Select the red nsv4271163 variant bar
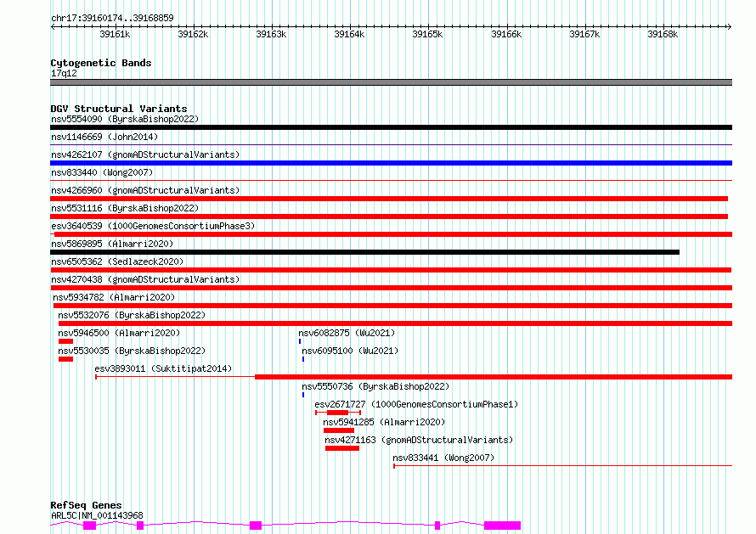Image resolution: width=756 pixels, height=534 pixels. click(342, 448)
